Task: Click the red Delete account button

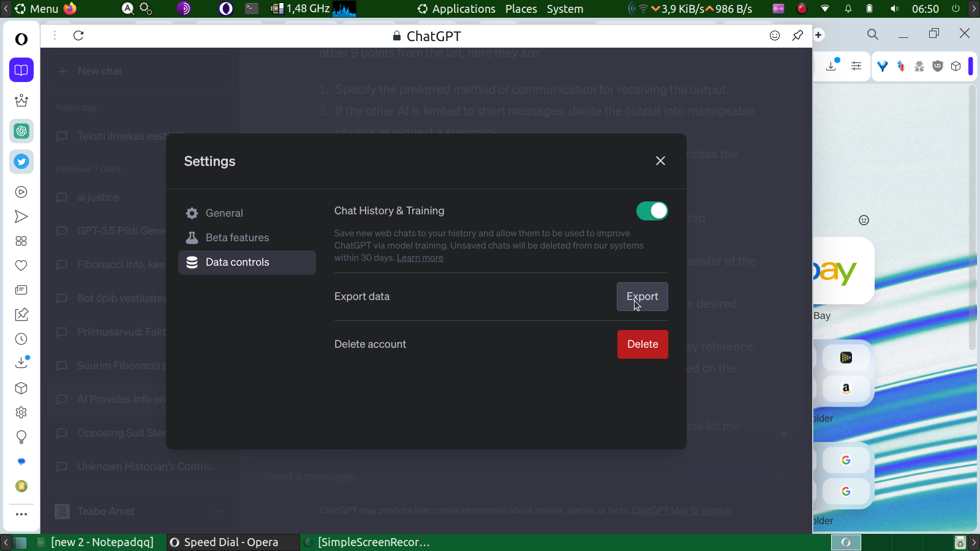Action: (643, 344)
